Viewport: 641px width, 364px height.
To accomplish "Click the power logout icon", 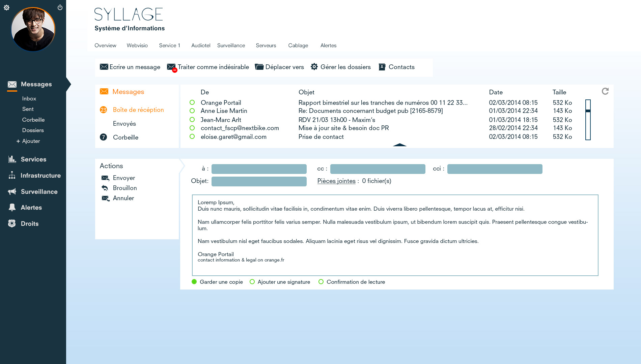I will pyautogui.click(x=60, y=7).
